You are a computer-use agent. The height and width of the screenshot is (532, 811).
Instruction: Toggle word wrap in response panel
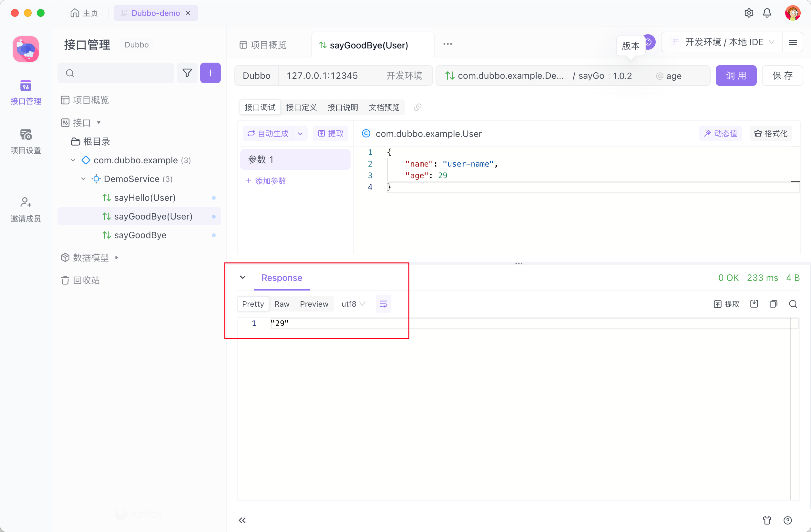(x=383, y=304)
